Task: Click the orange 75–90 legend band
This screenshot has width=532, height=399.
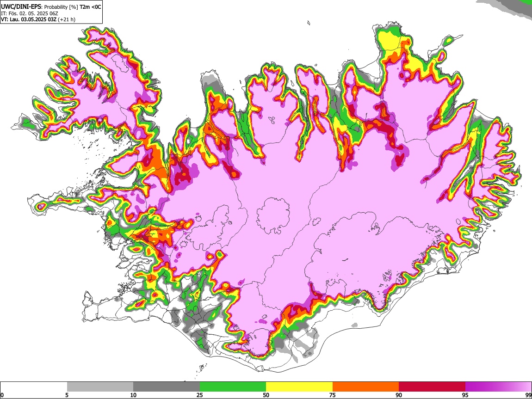Action: click(366, 387)
